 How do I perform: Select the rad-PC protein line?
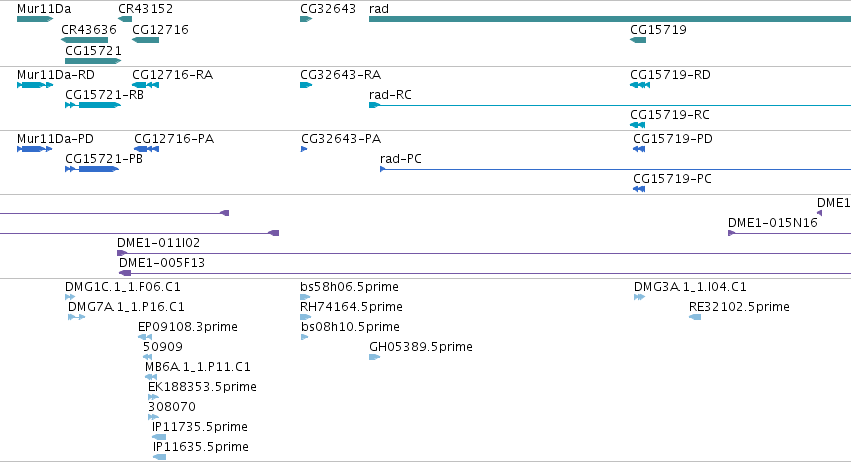(615, 169)
